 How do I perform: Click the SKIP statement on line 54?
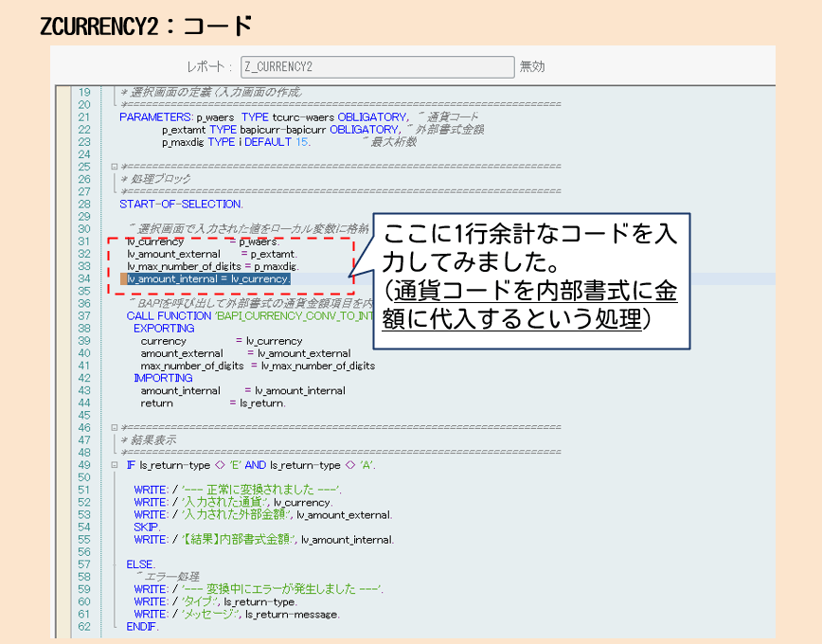[x=146, y=527]
